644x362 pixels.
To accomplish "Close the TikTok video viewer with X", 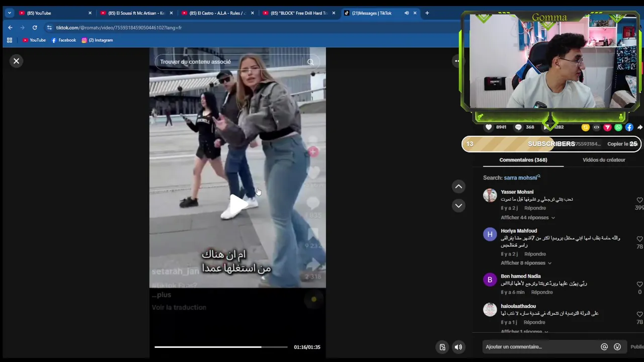I will tap(16, 61).
